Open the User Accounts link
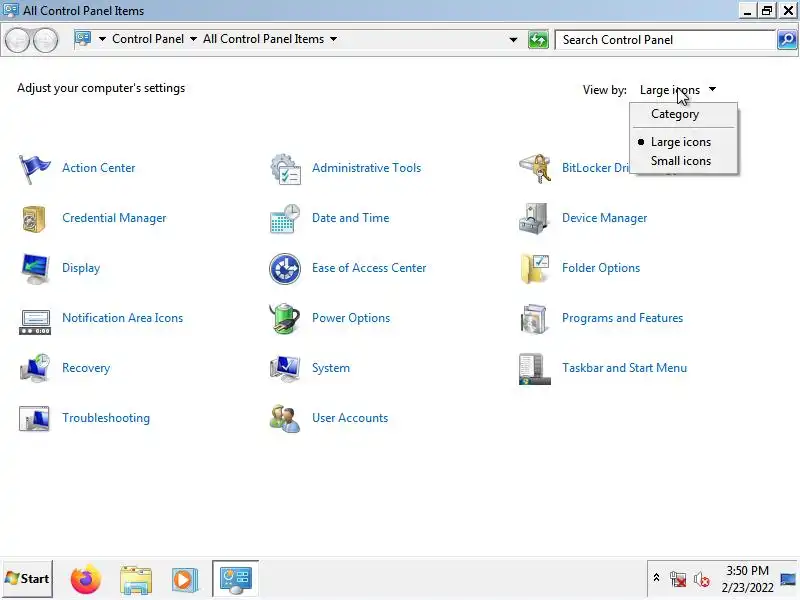This screenshot has height=600, width=800. point(350,418)
